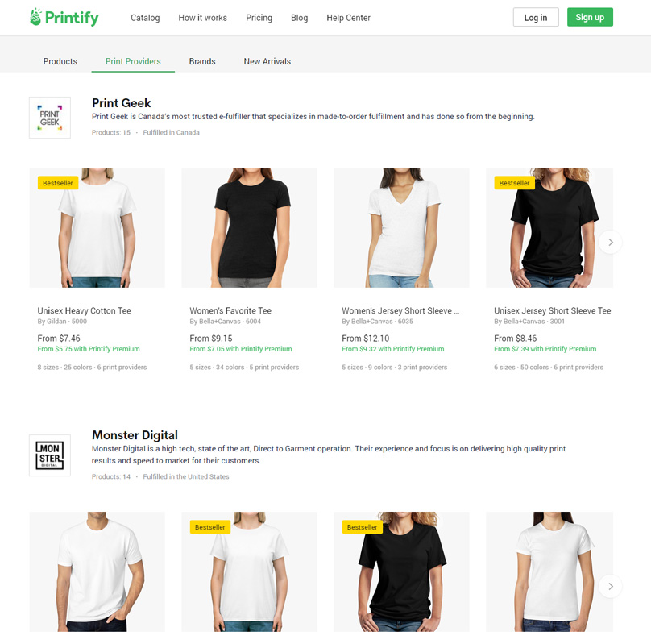Click Bestseller badge on Monster Digital black tee
The width and height of the screenshot is (651, 644).
[362, 527]
